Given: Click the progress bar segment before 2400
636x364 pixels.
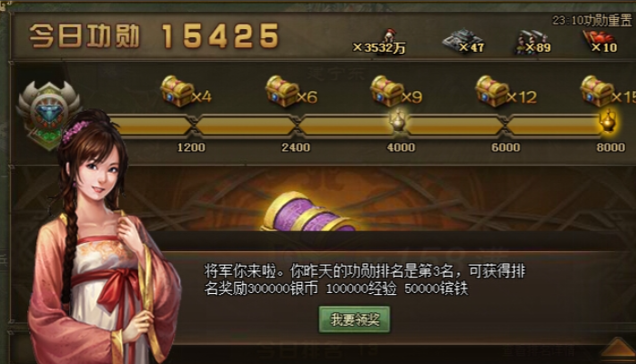Looking at the screenshot, I should click(x=246, y=126).
